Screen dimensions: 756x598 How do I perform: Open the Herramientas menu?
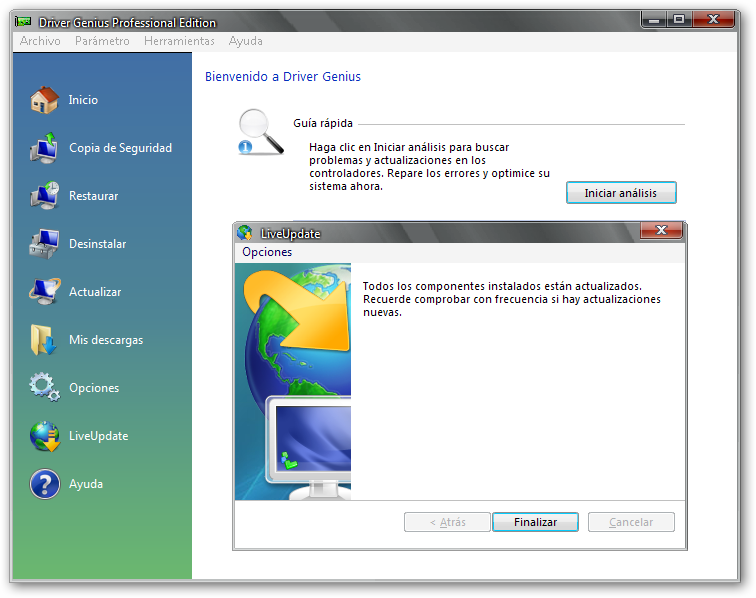pyautogui.click(x=179, y=41)
